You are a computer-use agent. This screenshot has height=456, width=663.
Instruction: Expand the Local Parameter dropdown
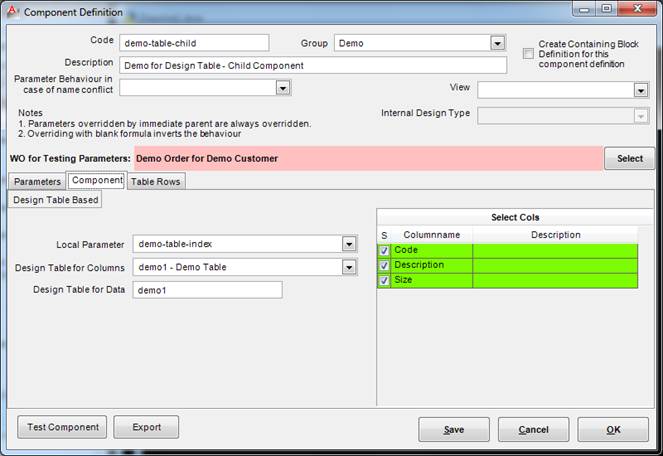coord(349,244)
